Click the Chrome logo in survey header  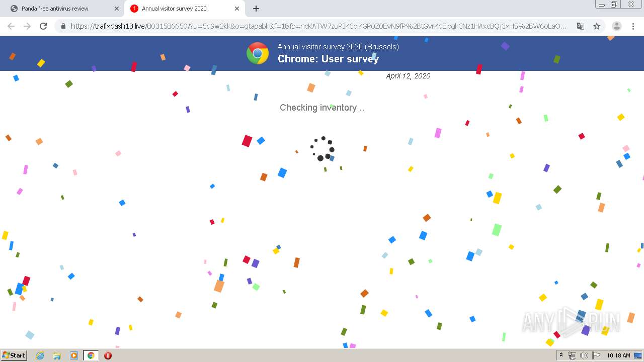[258, 53]
